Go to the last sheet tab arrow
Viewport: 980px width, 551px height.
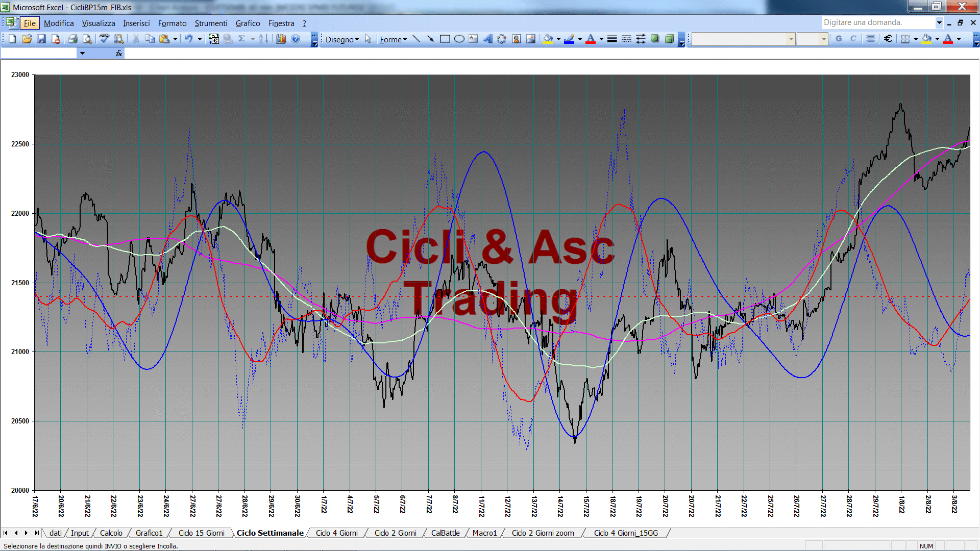37,533
